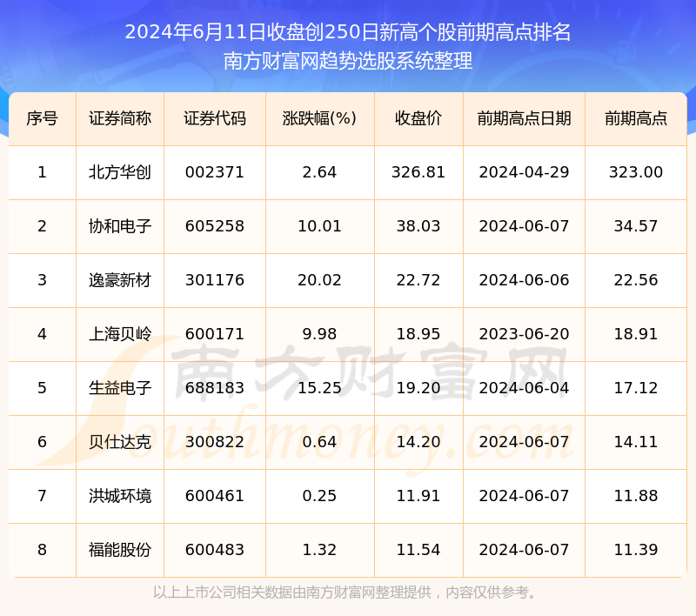696x616 pixels.
Task: Click change percentage 9.98
Action: pos(319,334)
